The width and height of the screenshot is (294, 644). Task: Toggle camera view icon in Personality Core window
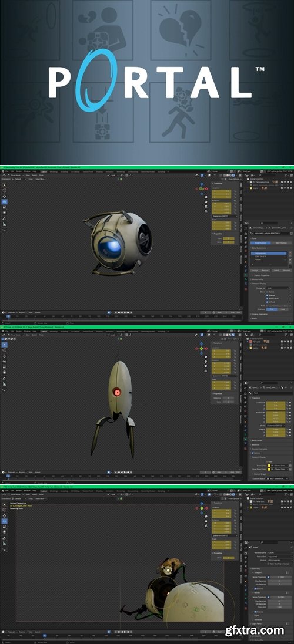click(206, 207)
